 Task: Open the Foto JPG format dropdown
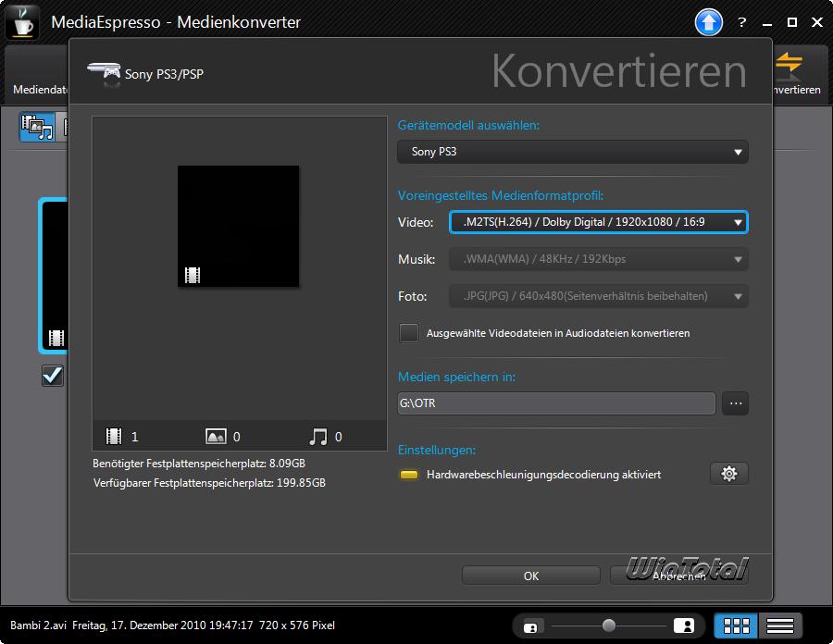tap(598, 296)
